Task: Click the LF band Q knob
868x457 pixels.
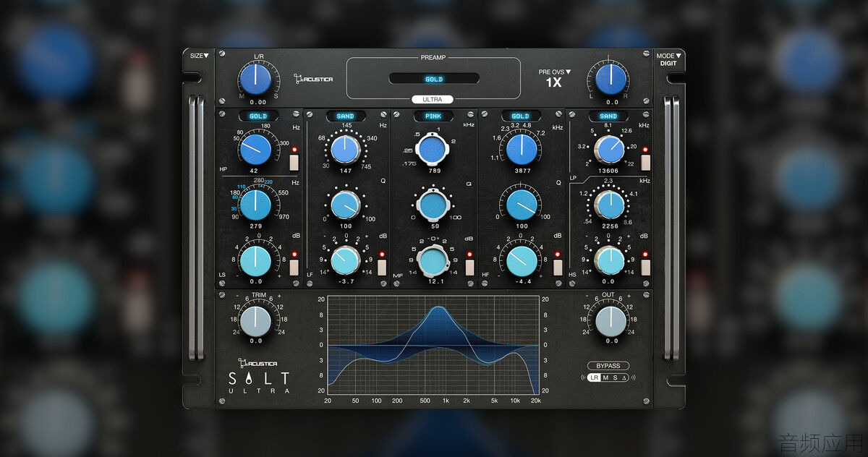Action: tap(346, 205)
